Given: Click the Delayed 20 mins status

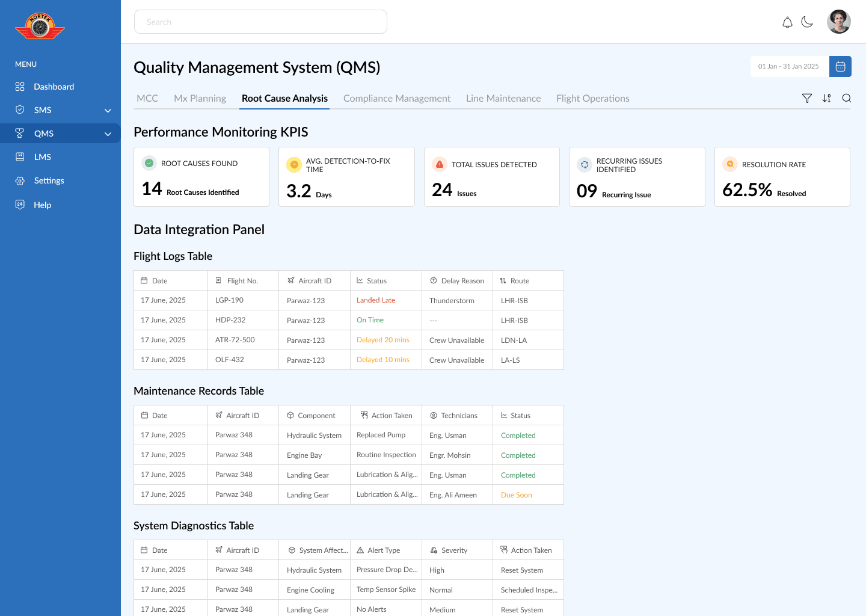Looking at the screenshot, I should click(x=382, y=340).
